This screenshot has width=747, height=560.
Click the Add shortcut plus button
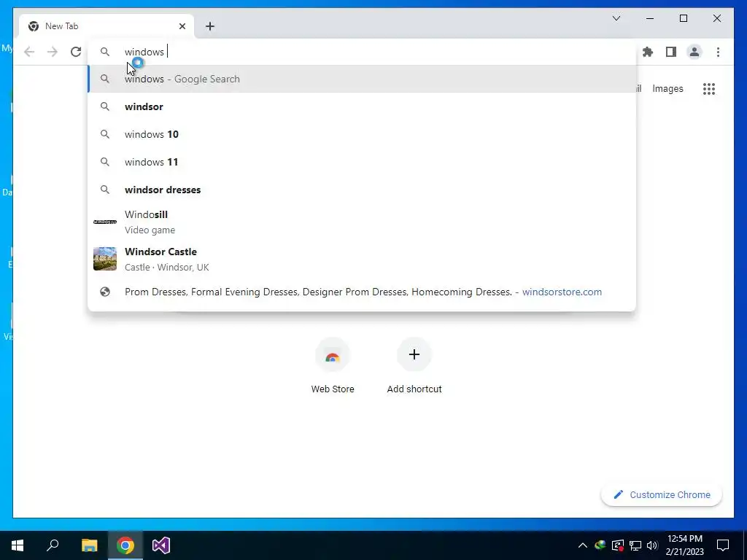414,354
